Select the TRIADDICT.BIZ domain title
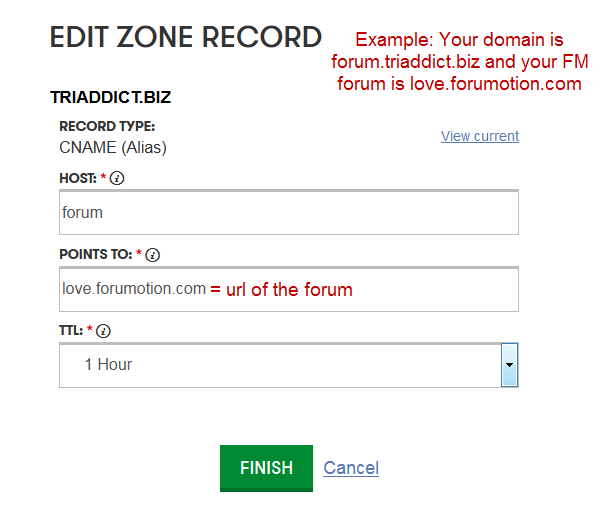This screenshot has width=599, height=531. (x=111, y=97)
